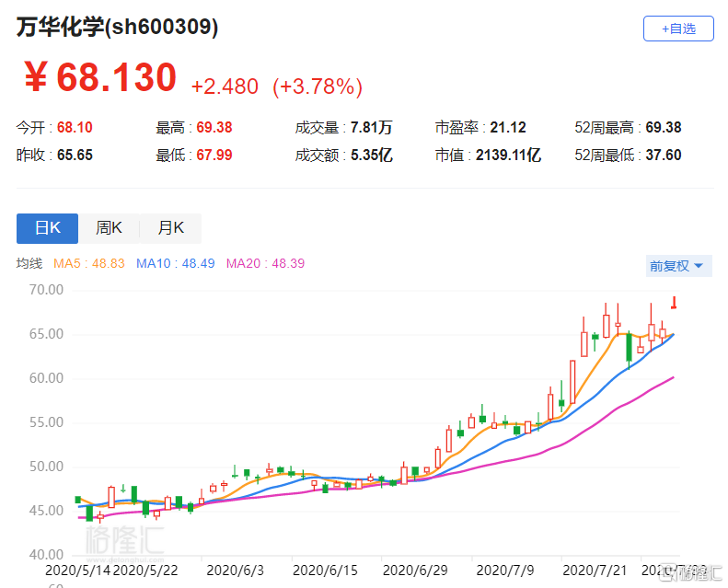Click the current price ¥68.130

(100, 77)
